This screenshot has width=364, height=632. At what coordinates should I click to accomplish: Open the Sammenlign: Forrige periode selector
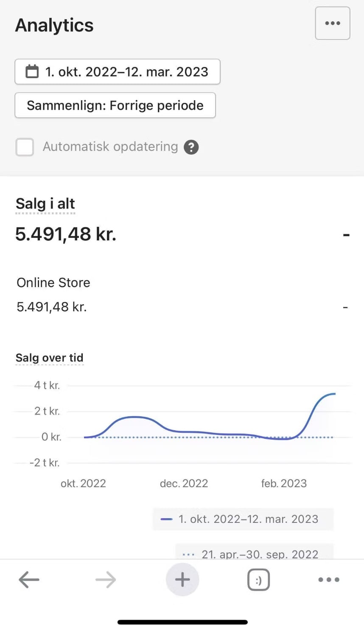(115, 105)
